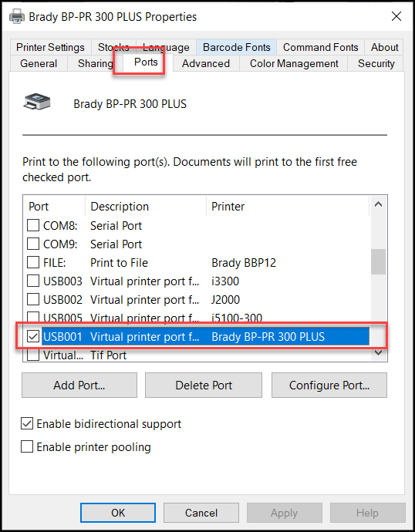
Task: Select the i5100-300 printer entry
Action: (237, 317)
